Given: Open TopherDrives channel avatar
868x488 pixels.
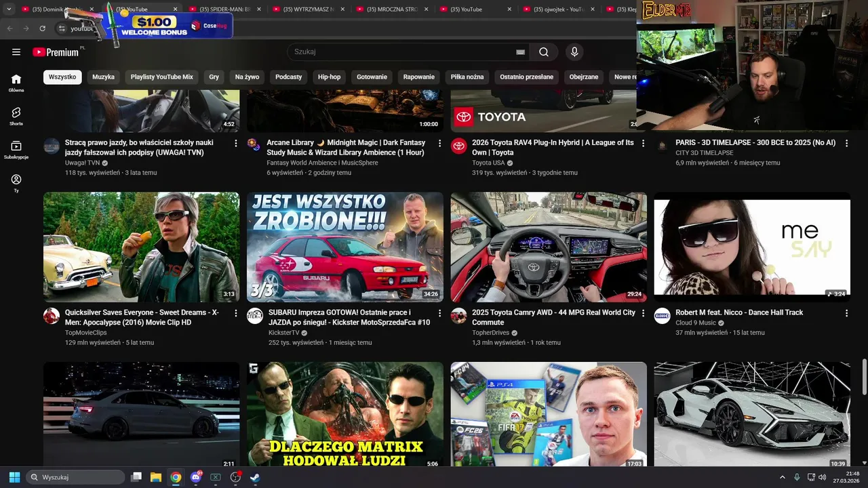Looking at the screenshot, I should 458,316.
